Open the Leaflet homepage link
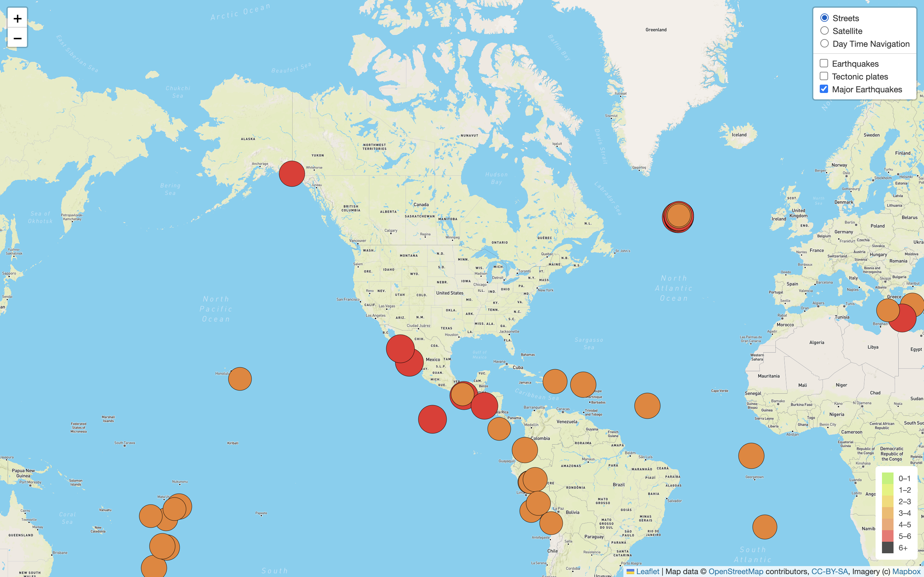The height and width of the screenshot is (577, 924). (x=648, y=571)
